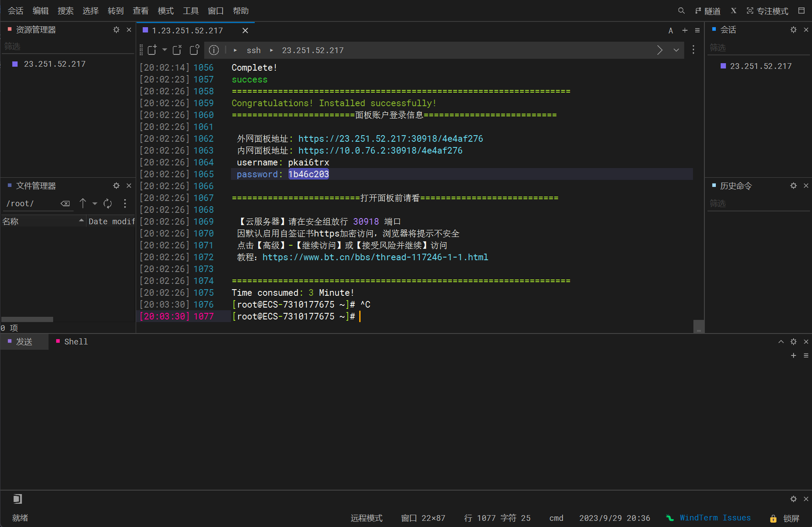812x527 pixels.
Task: Switch to 发送 bottom tab
Action: [x=24, y=342]
